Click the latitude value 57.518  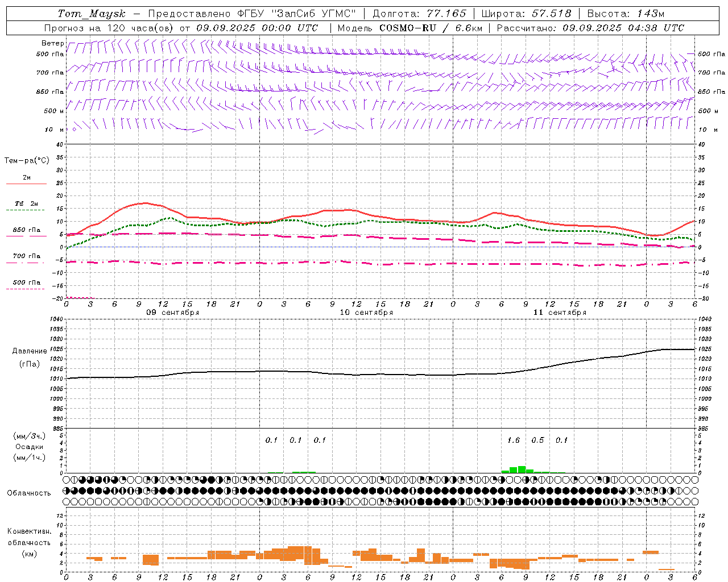[552, 14]
